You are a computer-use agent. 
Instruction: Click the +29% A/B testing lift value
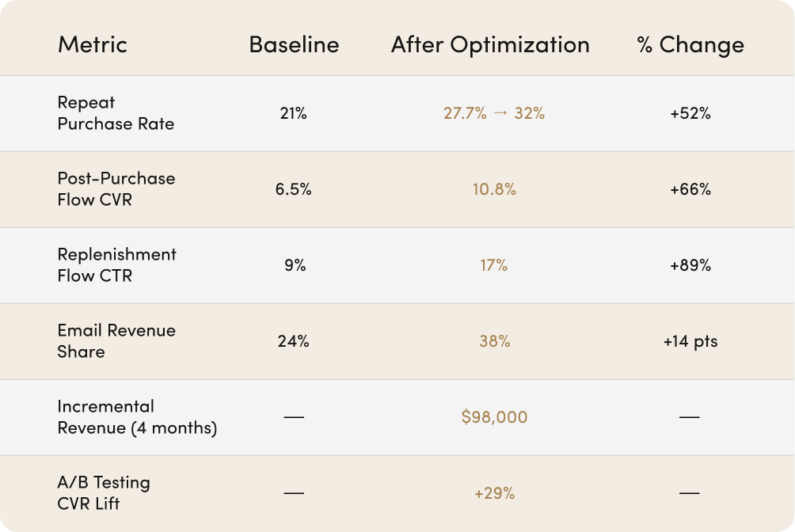[x=494, y=493]
